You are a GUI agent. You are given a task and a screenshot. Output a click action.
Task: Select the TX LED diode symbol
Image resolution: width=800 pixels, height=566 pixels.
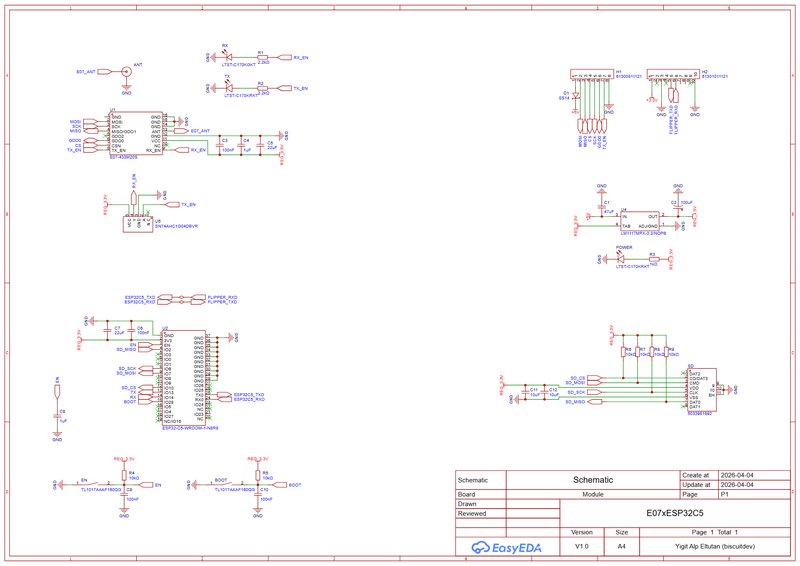229,88
